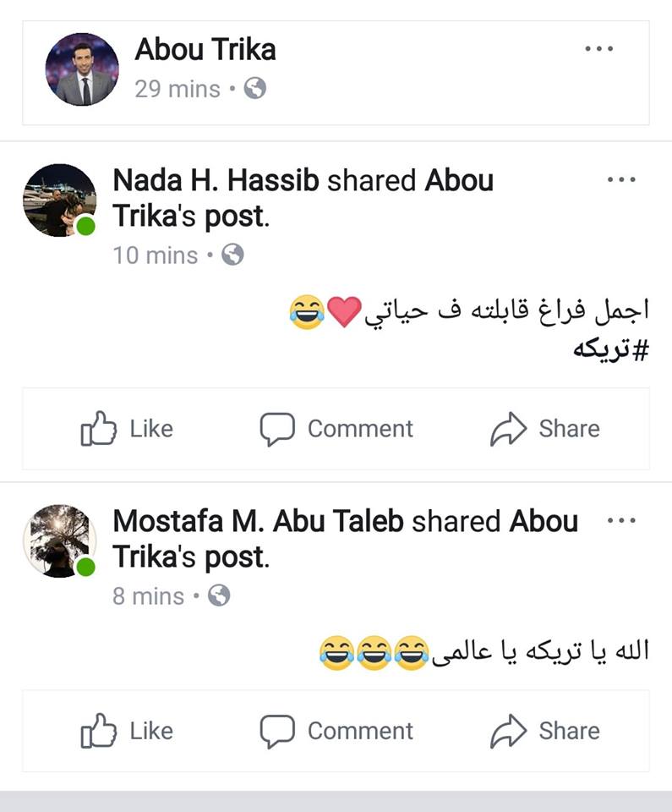Click the share arrow icon on Nada's post
This screenshot has height=812, width=672.
[x=508, y=429]
